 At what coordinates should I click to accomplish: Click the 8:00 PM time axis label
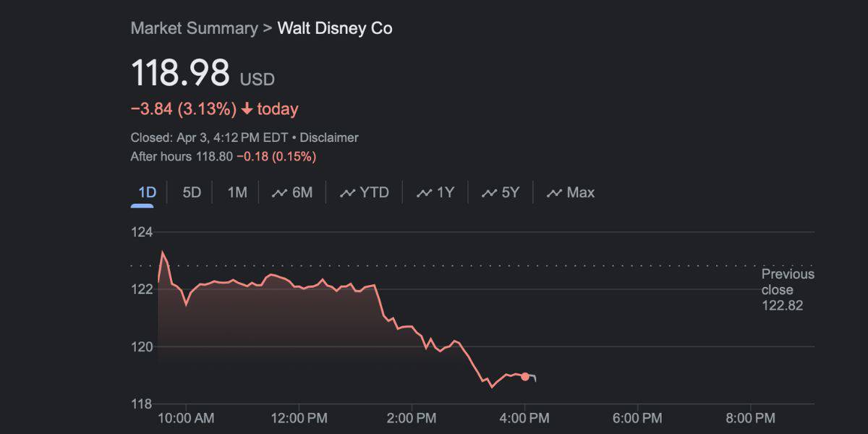coord(750,418)
